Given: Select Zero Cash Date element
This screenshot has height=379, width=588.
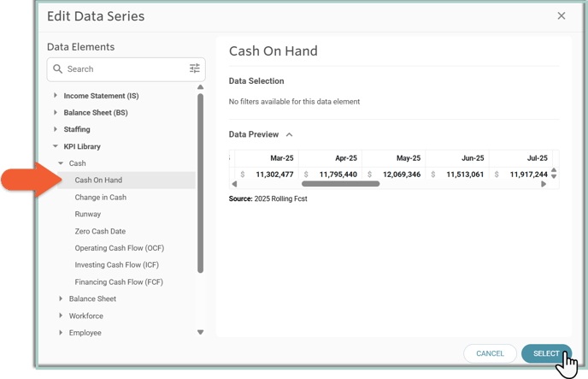Looking at the screenshot, I should click(100, 231).
